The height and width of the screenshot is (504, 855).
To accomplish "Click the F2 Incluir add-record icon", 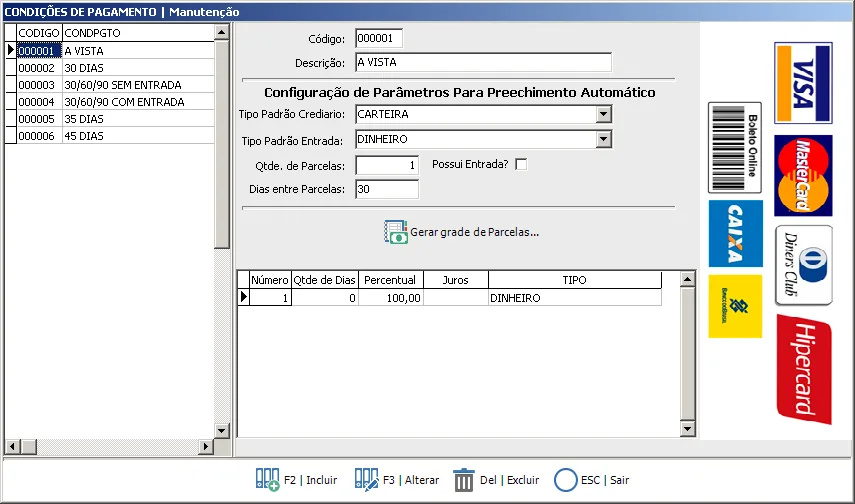I will tap(267, 480).
